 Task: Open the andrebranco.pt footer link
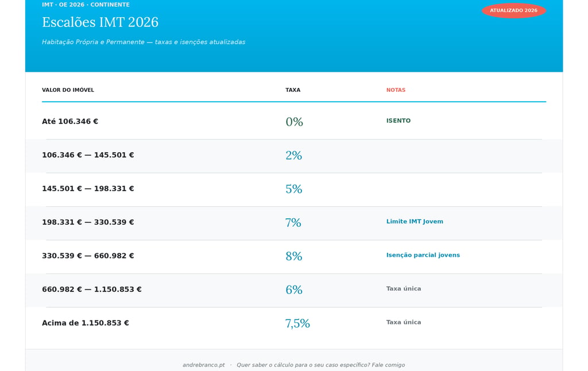click(204, 365)
